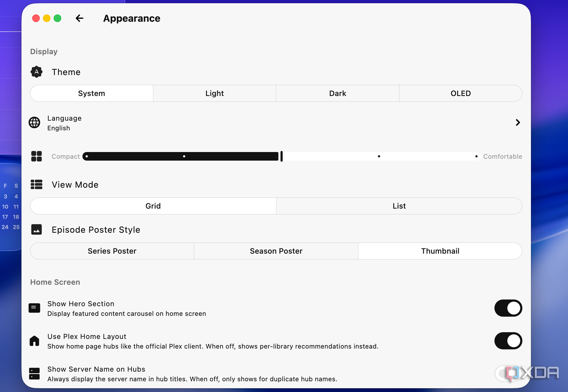
Task: Select the OLED theme option
Action: [x=461, y=93]
